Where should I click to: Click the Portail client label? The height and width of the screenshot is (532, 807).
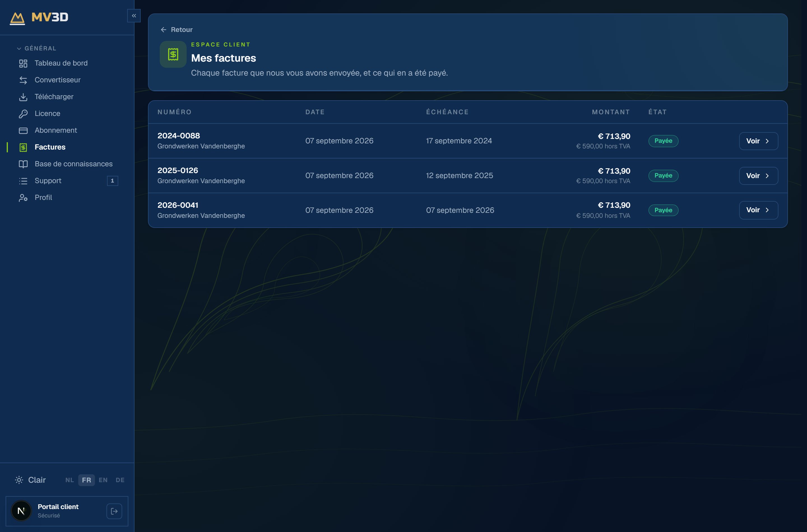[x=58, y=507]
